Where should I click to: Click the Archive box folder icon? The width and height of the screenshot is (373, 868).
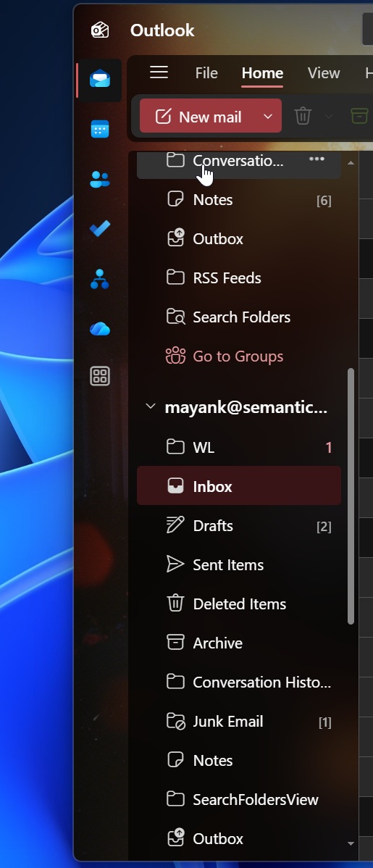[175, 643]
